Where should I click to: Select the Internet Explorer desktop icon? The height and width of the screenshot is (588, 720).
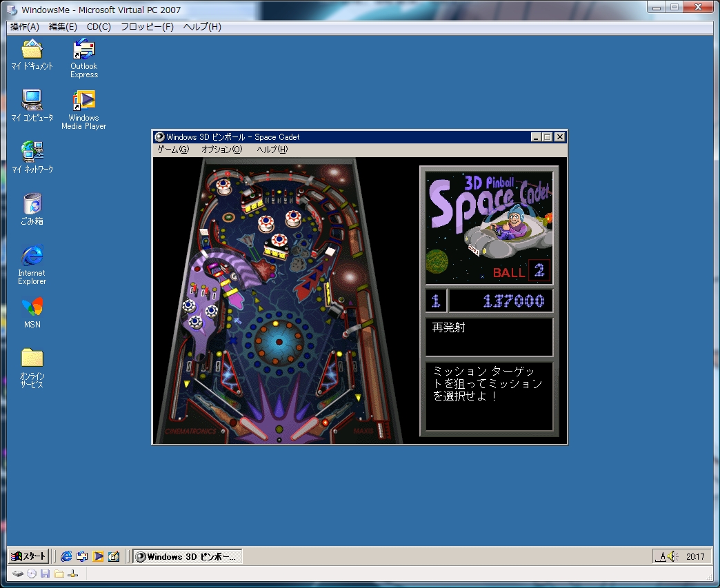point(32,265)
